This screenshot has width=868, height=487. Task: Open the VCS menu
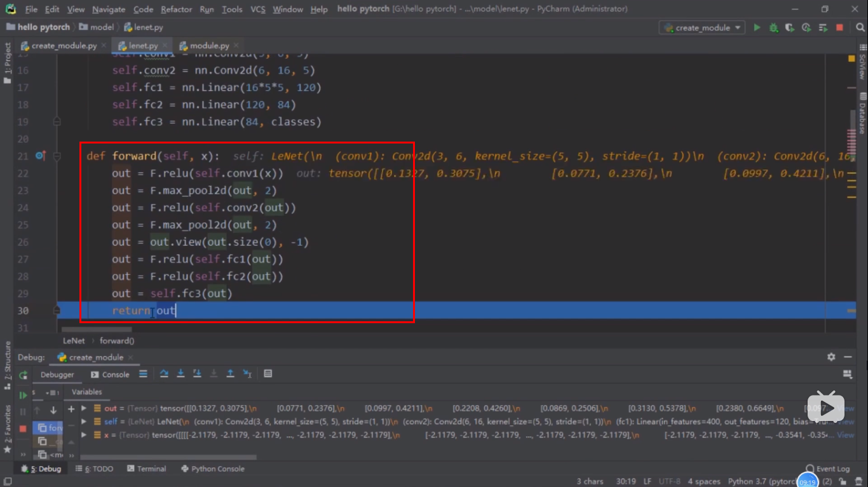[258, 10]
